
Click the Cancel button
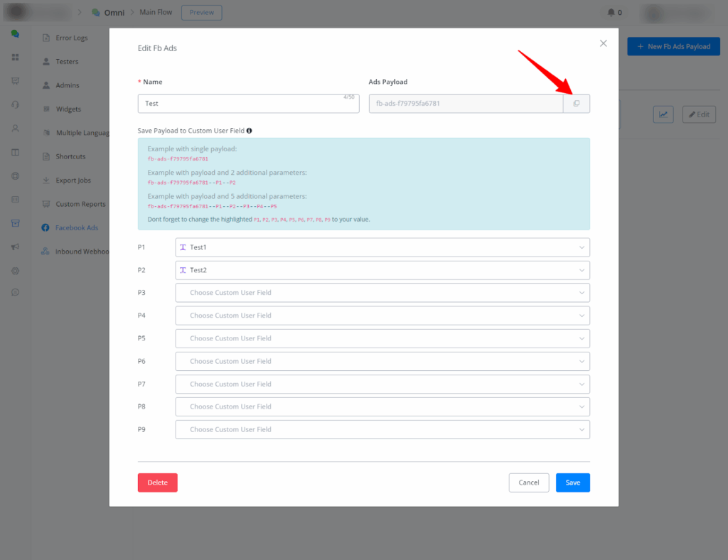point(528,483)
